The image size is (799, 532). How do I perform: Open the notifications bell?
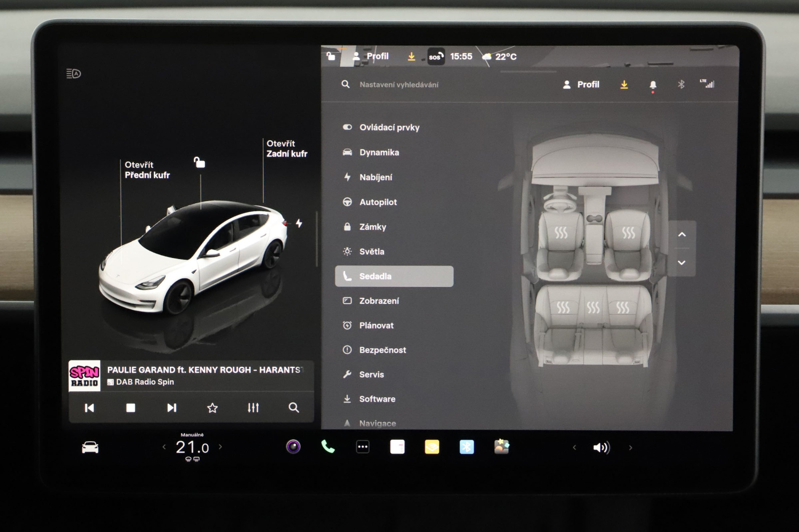click(x=653, y=85)
